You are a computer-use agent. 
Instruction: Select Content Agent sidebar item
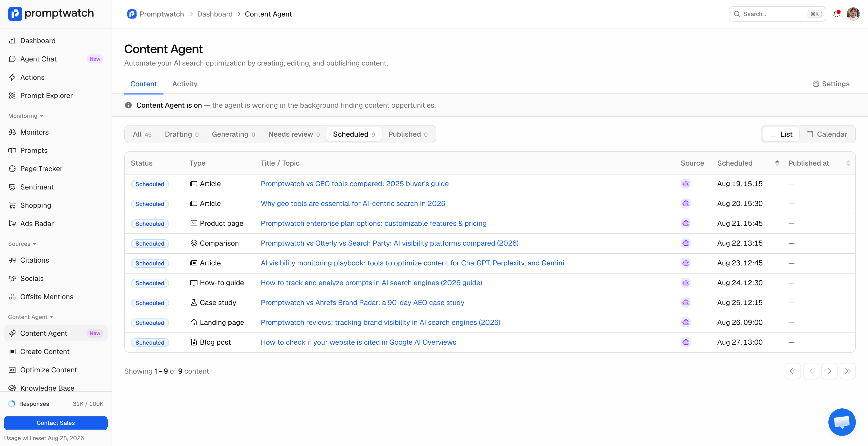point(56,333)
